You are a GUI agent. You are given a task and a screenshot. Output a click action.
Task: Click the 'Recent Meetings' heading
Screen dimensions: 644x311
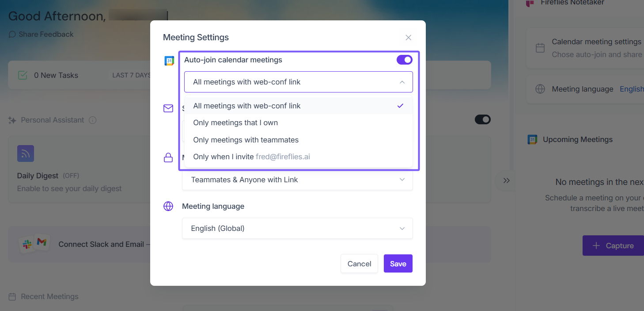coord(49,296)
